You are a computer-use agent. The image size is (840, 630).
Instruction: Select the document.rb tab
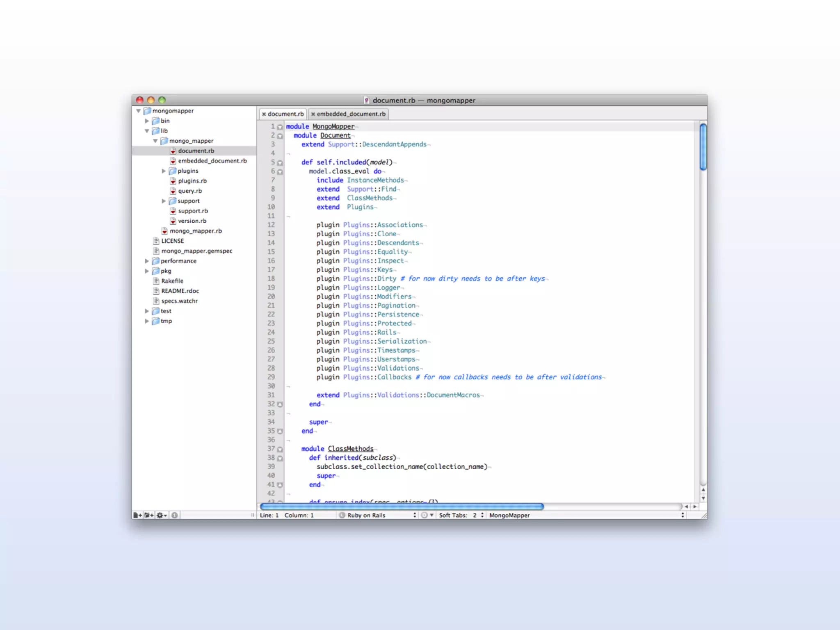coord(285,114)
